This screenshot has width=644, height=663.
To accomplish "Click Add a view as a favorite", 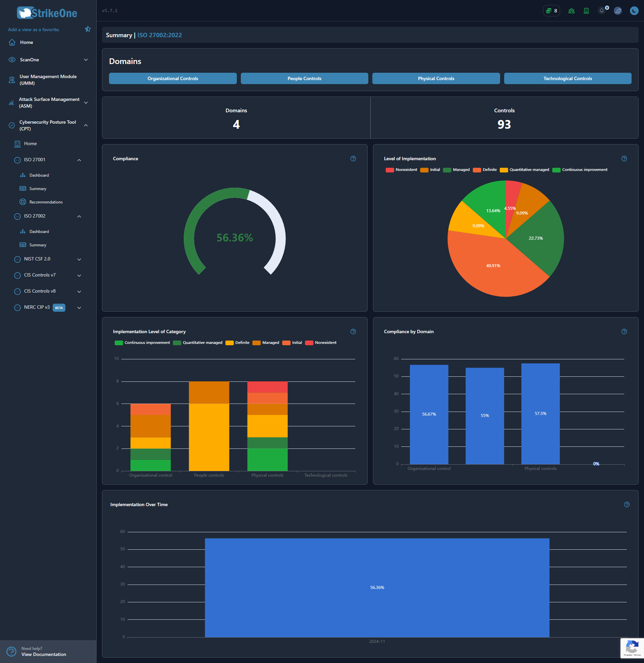I will click(x=34, y=29).
